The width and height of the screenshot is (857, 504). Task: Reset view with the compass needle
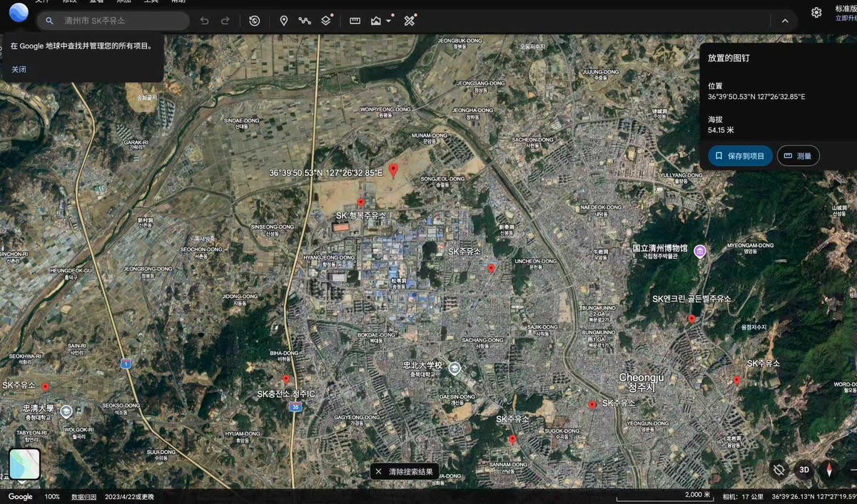pyautogui.click(x=828, y=470)
